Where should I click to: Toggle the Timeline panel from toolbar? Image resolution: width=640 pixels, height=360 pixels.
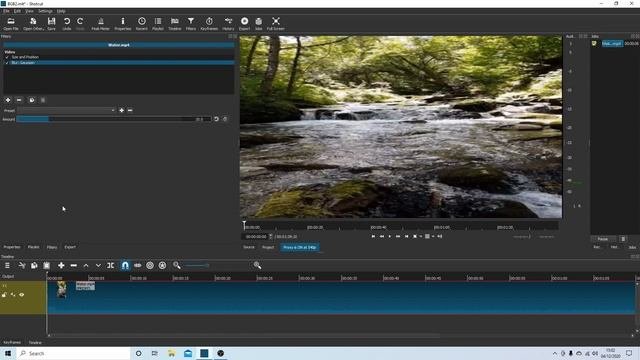point(175,24)
